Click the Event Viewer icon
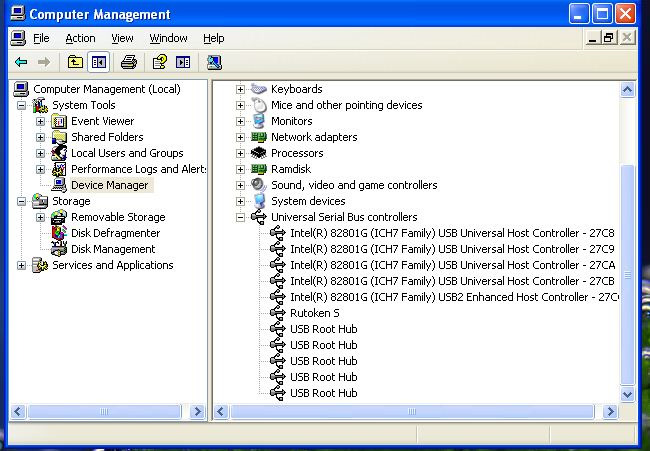This screenshot has height=451, width=650. click(59, 121)
